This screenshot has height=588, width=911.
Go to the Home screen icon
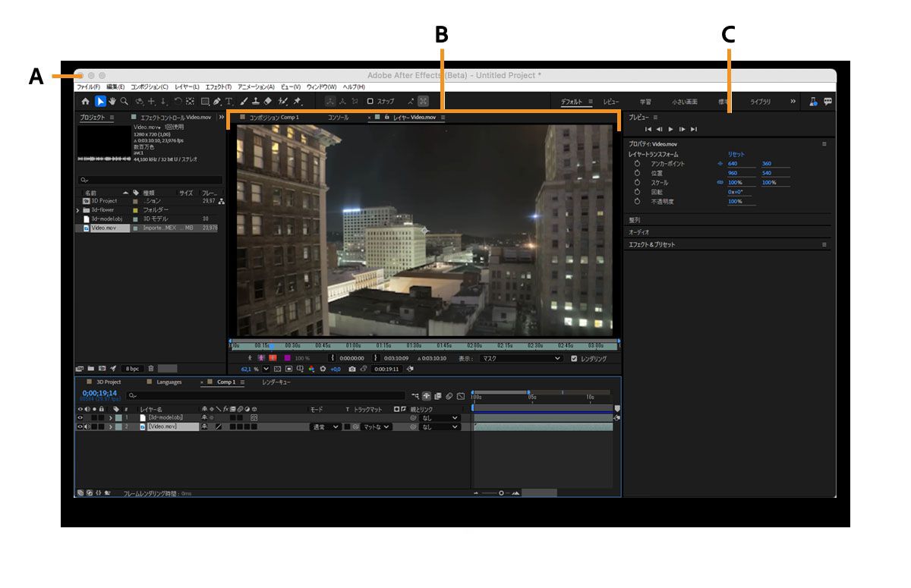click(85, 101)
